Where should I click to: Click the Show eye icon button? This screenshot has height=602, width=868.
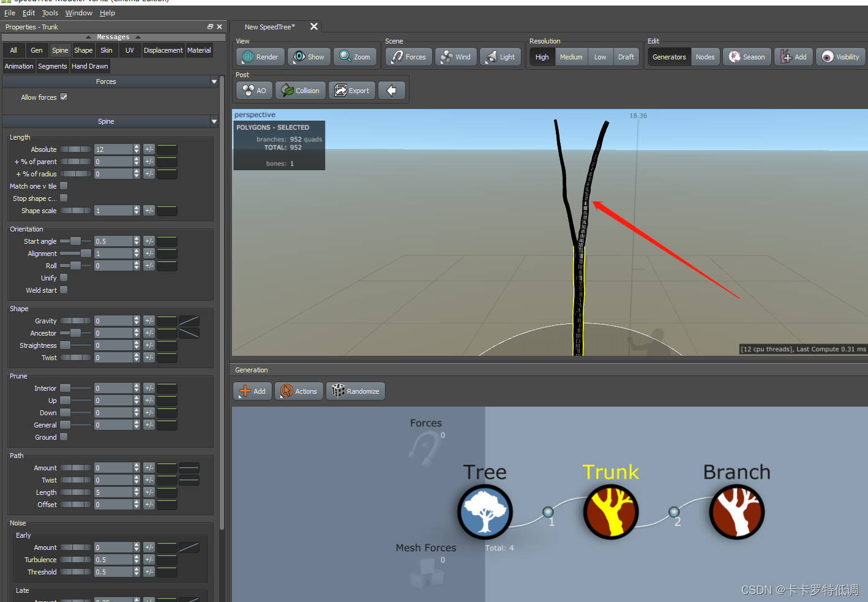coord(309,57)
